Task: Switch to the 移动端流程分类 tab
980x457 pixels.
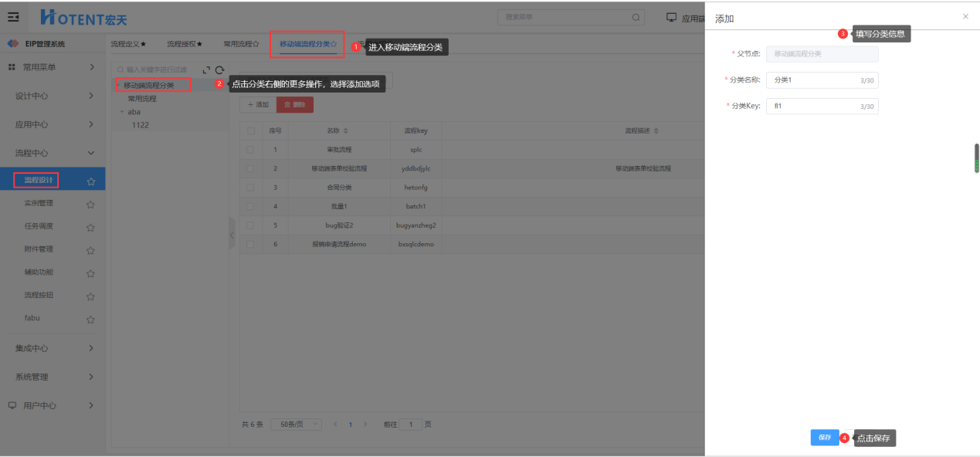Action: [x=308, y=44]
